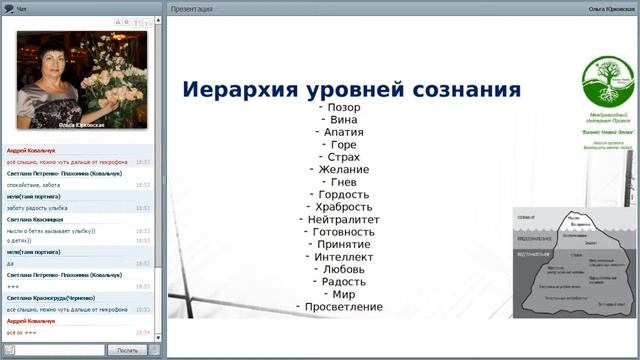Click the chat message 'о детях))'

pyautogui.click(x=19, y=240)
